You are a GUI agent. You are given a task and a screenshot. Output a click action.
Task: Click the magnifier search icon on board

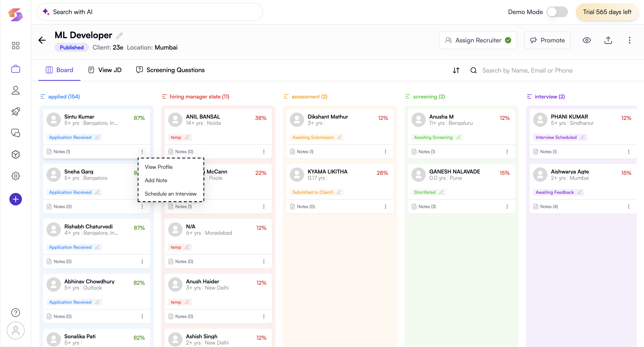(x=474, y=70)
